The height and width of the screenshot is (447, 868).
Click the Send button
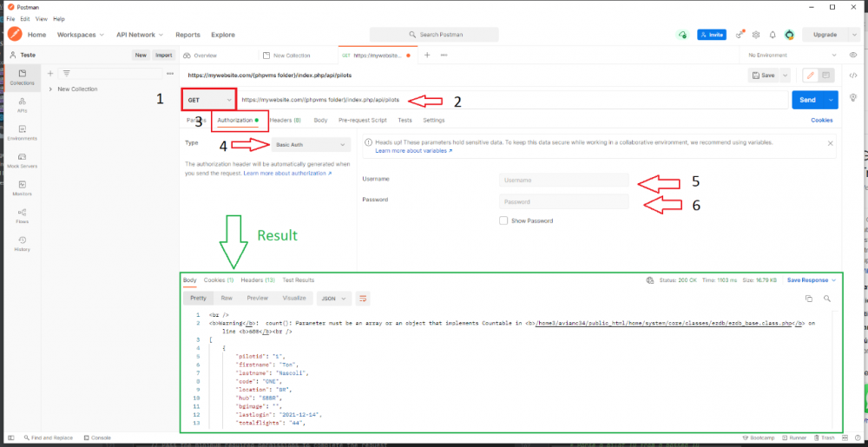tap(807, 100)
